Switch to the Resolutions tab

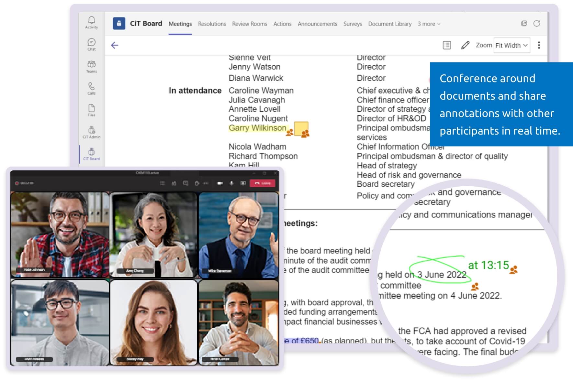pyautogui.click(x=212, y=24)
